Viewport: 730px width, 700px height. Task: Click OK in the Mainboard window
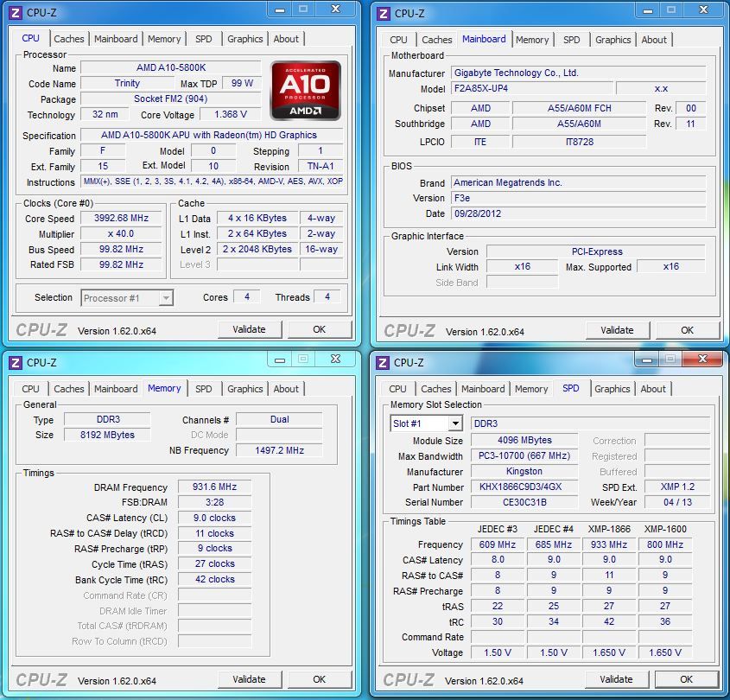687,330
